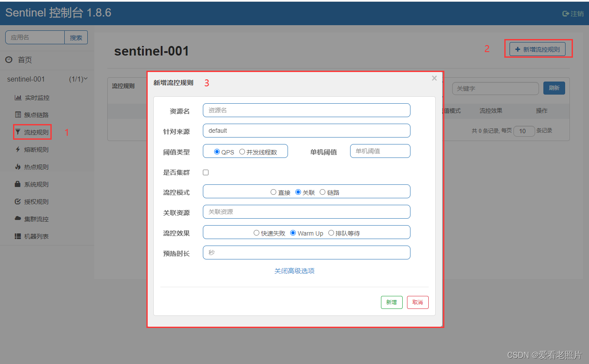Enable the 是否集群 checkbox
Image resolution: width=589 pixels, height=364 pixels.
206,172
